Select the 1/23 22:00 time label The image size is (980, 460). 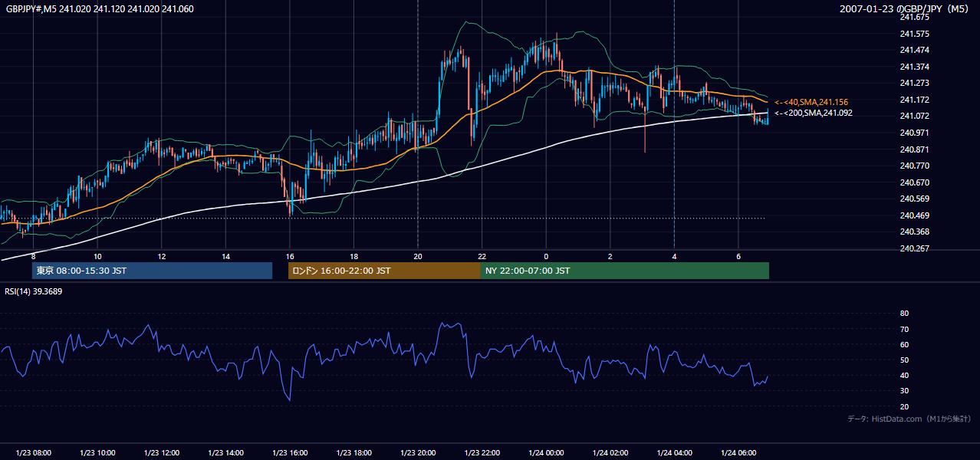482,453
